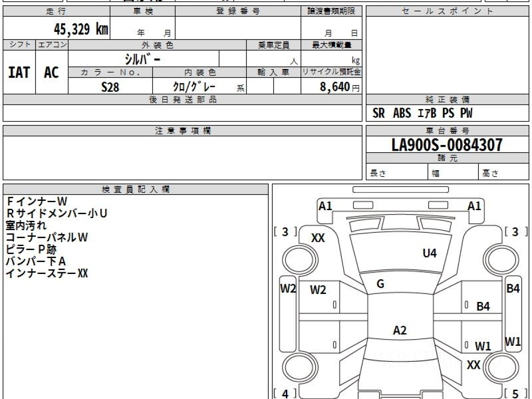The height and width of the screenshot is (399, 532).
Task: Select the recycle deposit amount 8,640円
Action: point(340,87)
